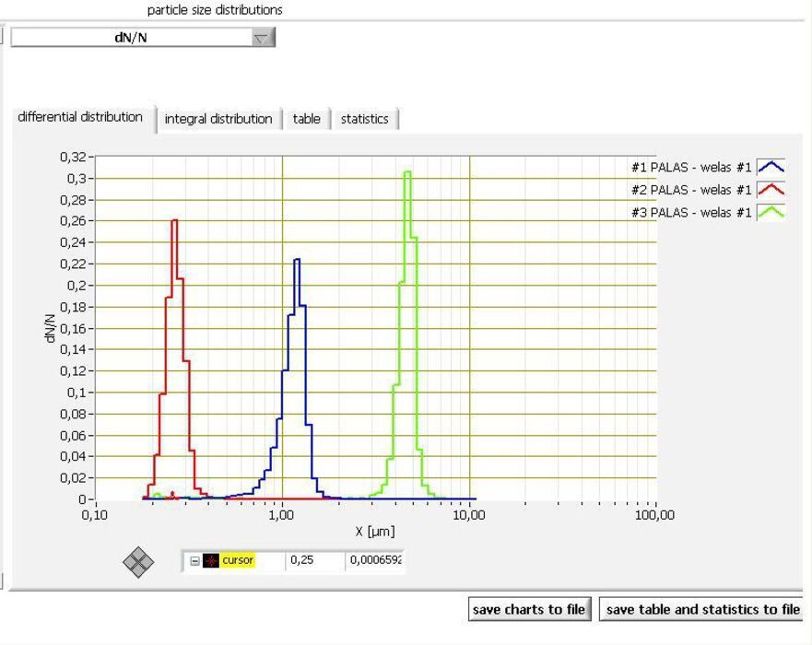Select red #2 PALAS legend plot icon

tap(771, 190)
